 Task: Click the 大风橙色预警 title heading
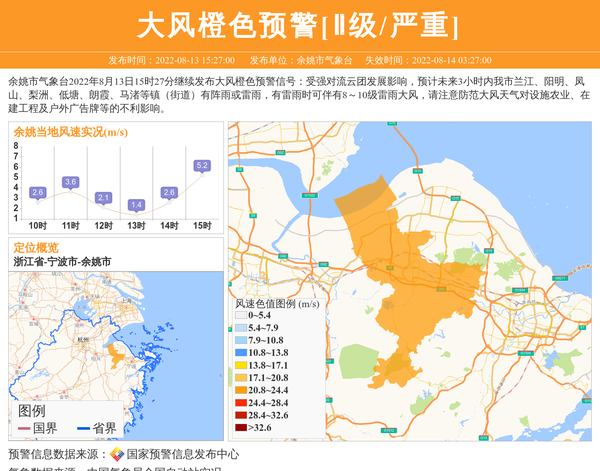pos(299,24)
